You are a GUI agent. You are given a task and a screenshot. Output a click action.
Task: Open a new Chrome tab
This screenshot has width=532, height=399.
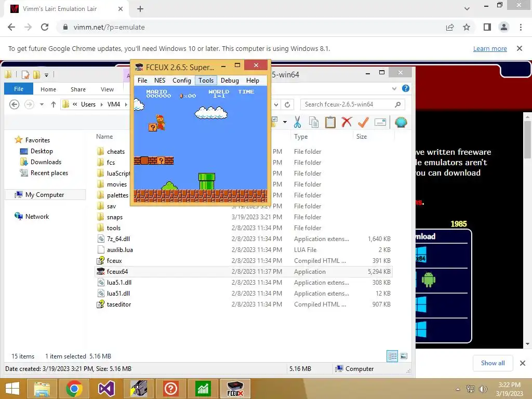pos(140,9)
